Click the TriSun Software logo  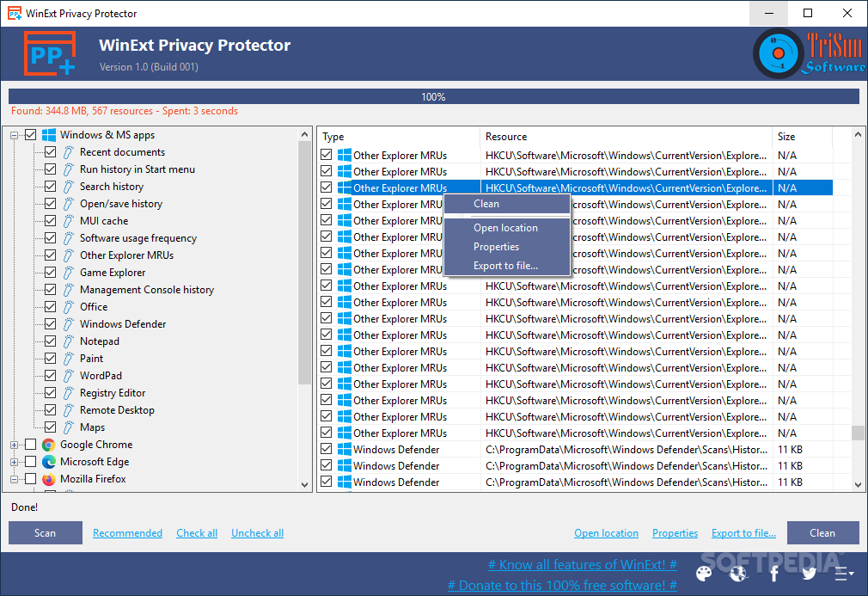coord(809,53)
